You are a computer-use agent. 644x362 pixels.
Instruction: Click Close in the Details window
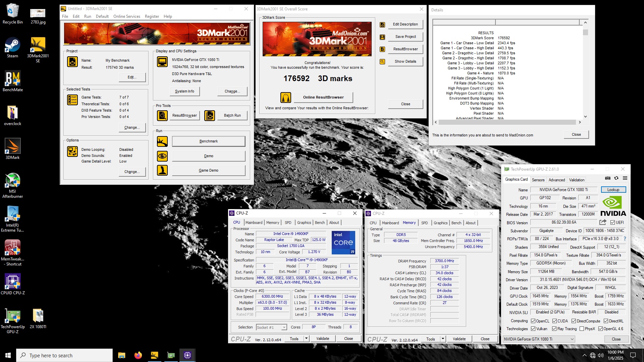coord(576,135)
